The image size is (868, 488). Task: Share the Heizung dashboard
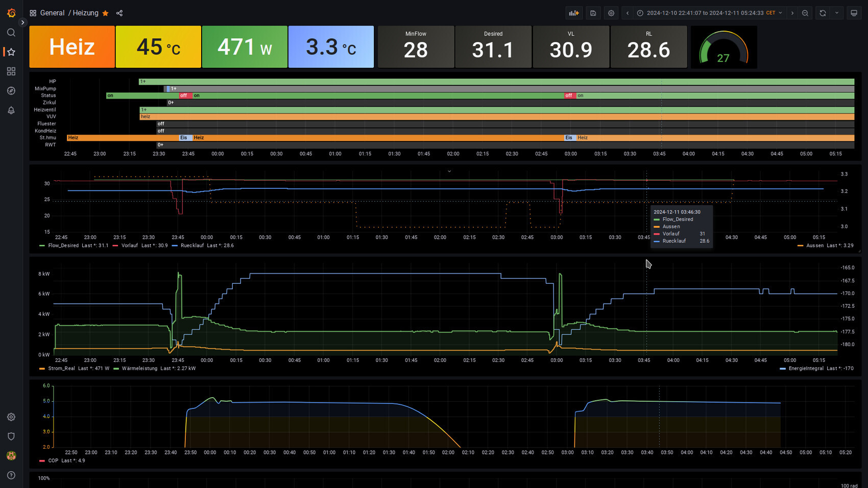pyautogui.click(x=119, y=13)
